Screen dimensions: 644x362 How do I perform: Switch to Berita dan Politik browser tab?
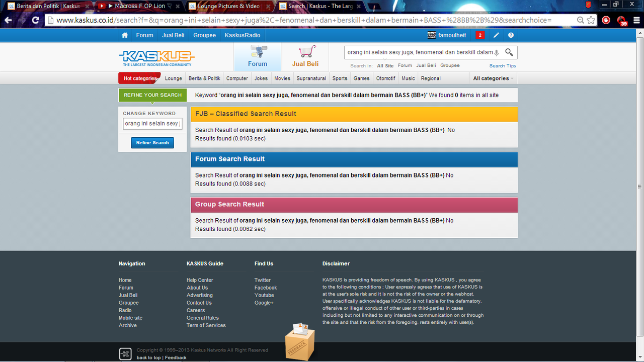pos(48,6)
